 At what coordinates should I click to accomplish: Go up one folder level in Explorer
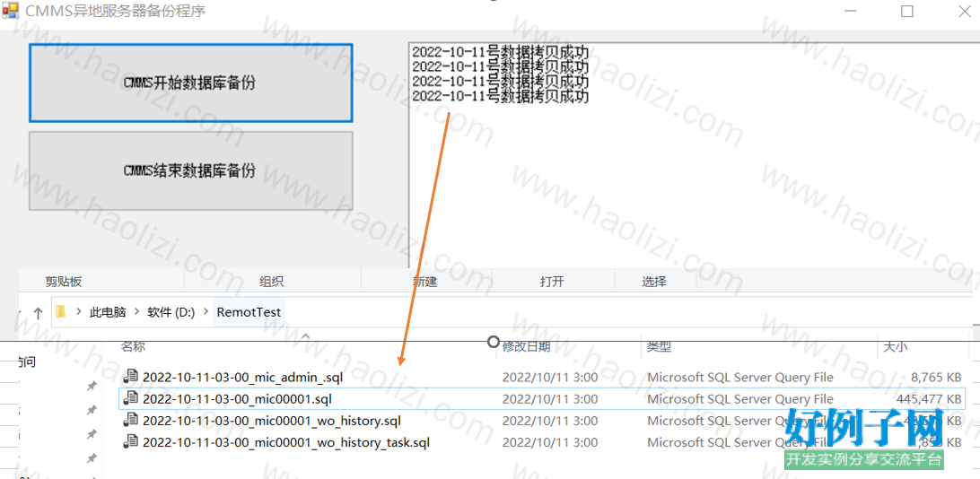[x=38, y=313]
